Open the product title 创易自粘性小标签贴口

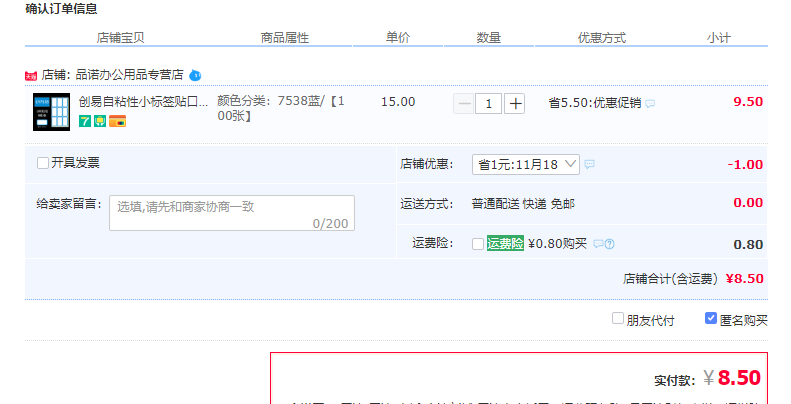[143, 101]
